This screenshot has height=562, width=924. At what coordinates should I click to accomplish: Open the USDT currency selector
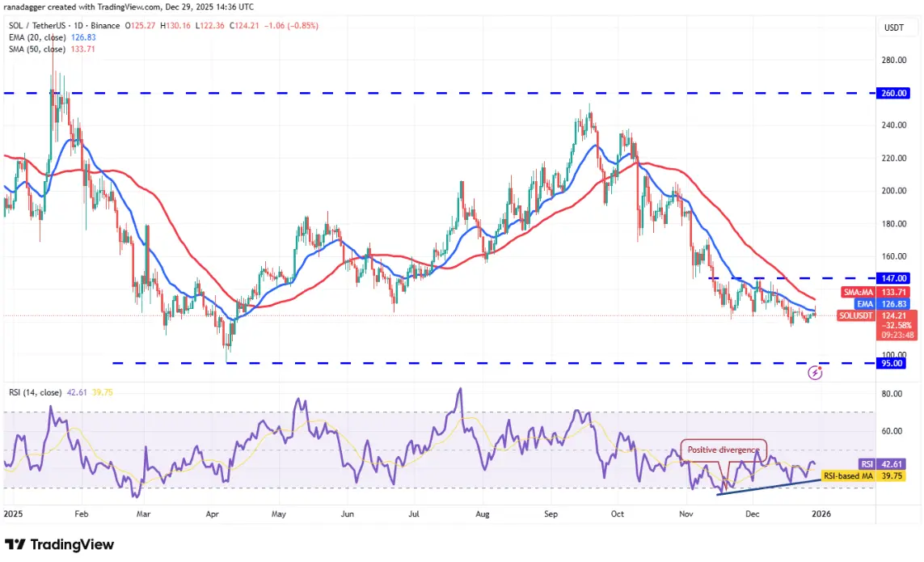click(894, 27)
